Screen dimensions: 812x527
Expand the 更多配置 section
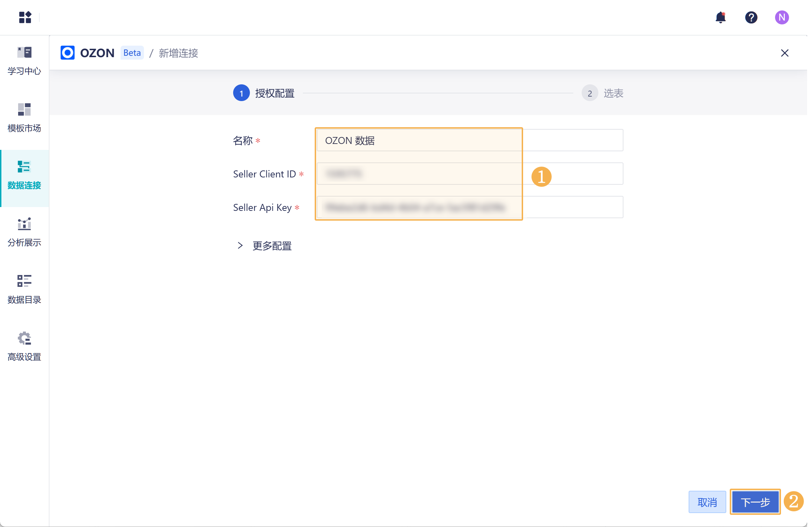264,246
